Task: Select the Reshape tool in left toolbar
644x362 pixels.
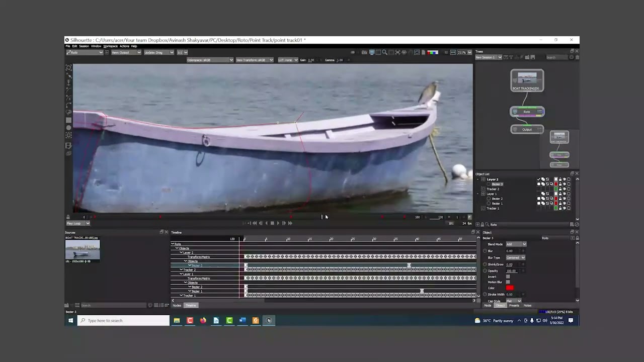Action: pos(69,76)
